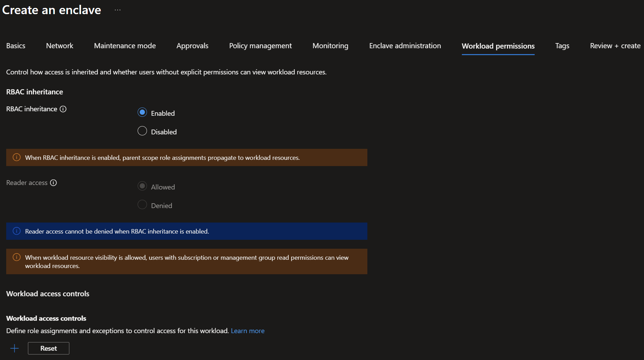Viewport: 644px width, 360px height.
Task: Click the 'Workload access controls' bold subheading
Action: (x=46, y=318)
